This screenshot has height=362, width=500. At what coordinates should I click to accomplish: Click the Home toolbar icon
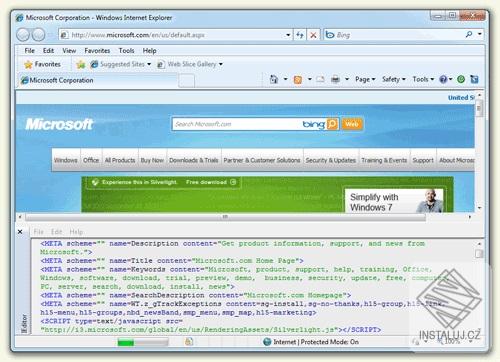[x=274, y=79]
